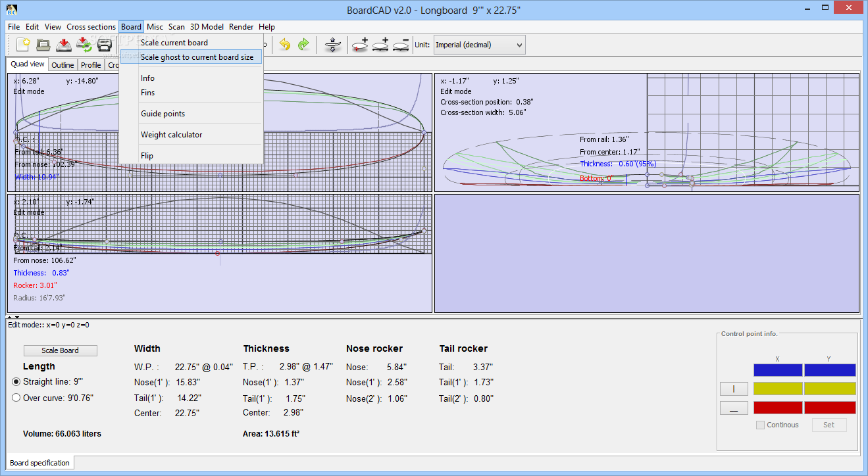868x476 pixels.
Task: Click the New board icon
Action: tap(24, 45)
